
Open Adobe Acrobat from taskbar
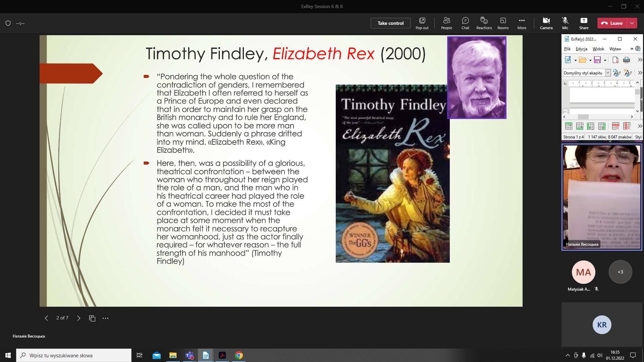pos(222,355)
